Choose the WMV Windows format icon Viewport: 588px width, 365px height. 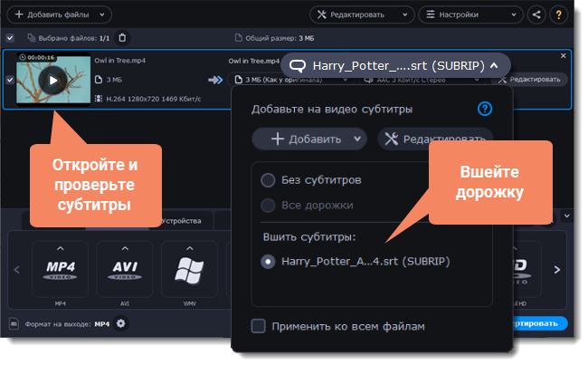pyautogui.click(x=189, y=269)
